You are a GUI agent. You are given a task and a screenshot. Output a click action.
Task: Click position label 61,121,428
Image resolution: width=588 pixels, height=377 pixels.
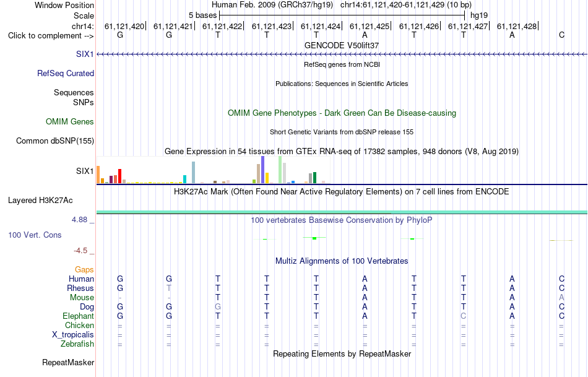pos(517,26)
